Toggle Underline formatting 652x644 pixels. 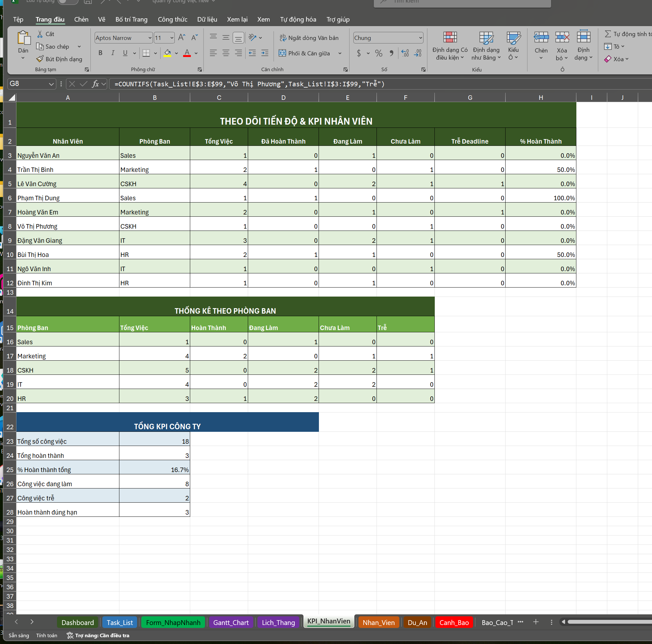click(x=125, y=53)
